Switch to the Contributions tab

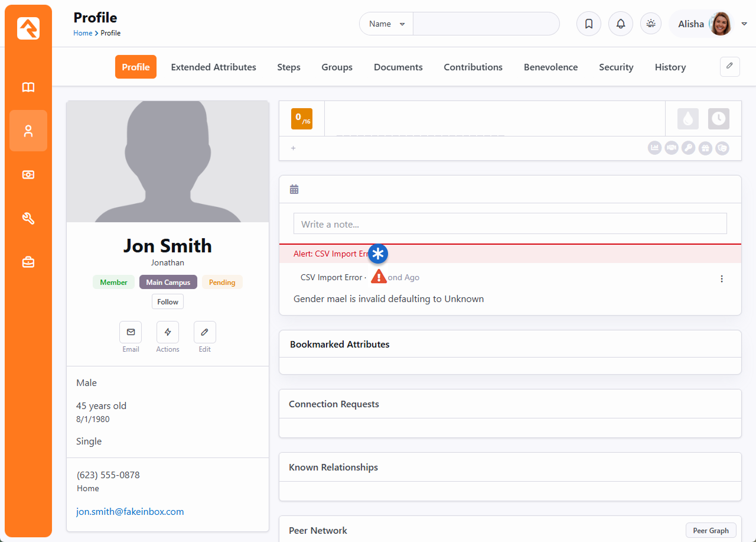[x=472, y=67]
